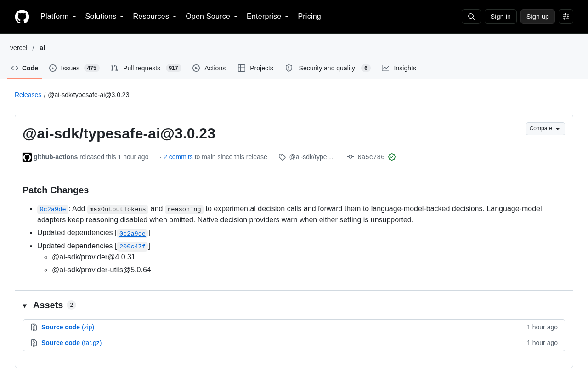Image resolution: width=588 pixels, height=368 pixels.
Task: Open 0c2a9de in Updated dependencies
Action: tap(132, 234)
